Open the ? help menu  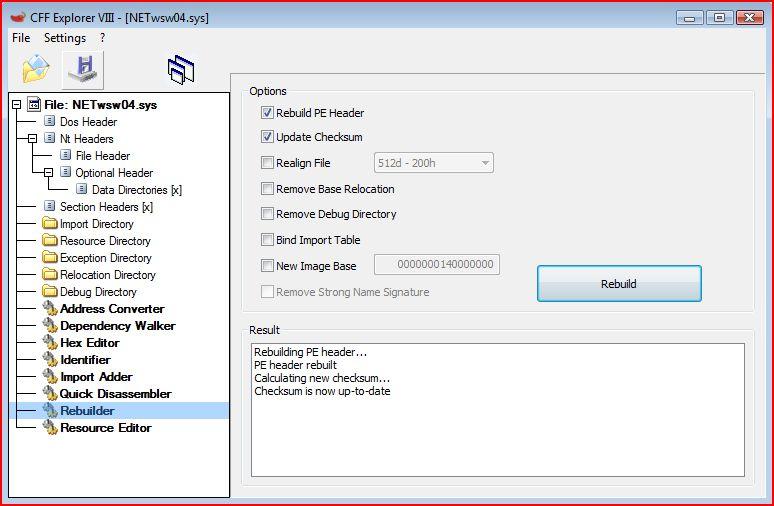102,38
